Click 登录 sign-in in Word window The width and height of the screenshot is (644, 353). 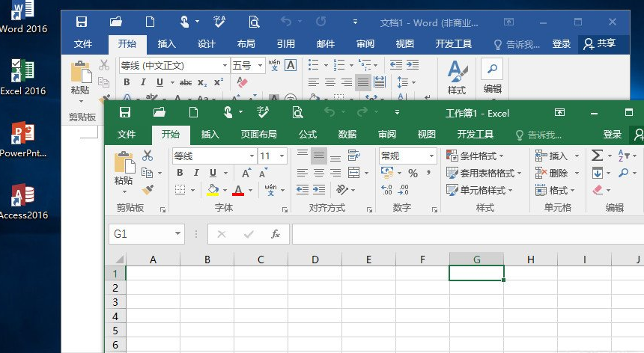tap(562, 44)
